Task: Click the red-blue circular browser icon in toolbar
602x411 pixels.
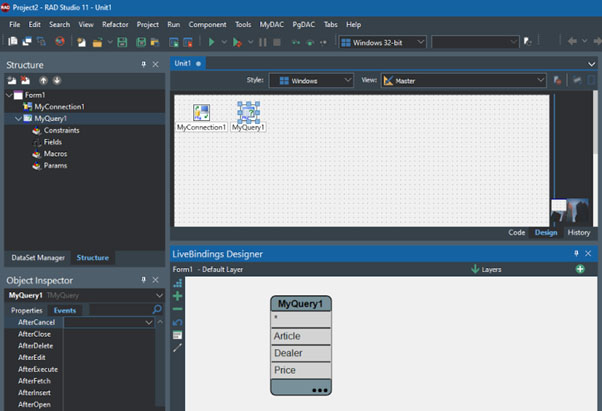Action: 60,41
